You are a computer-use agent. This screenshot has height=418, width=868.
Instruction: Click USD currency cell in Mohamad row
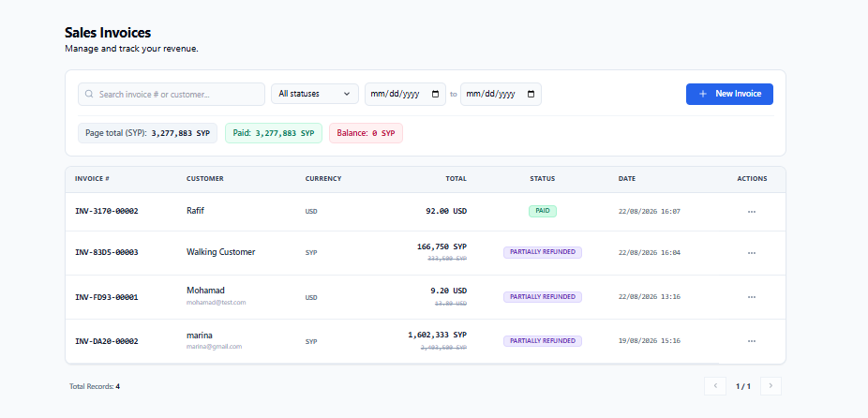click(x=311, y=297)
